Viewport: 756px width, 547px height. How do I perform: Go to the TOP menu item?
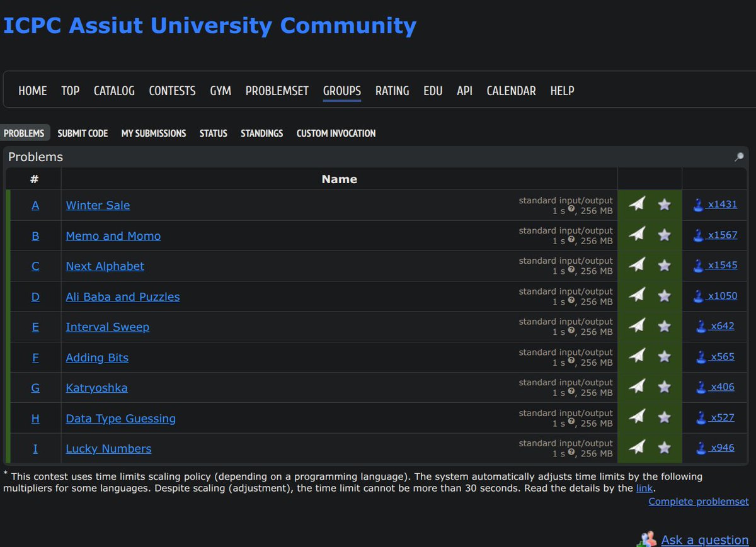pyautogui.click(x=71, y=91)
